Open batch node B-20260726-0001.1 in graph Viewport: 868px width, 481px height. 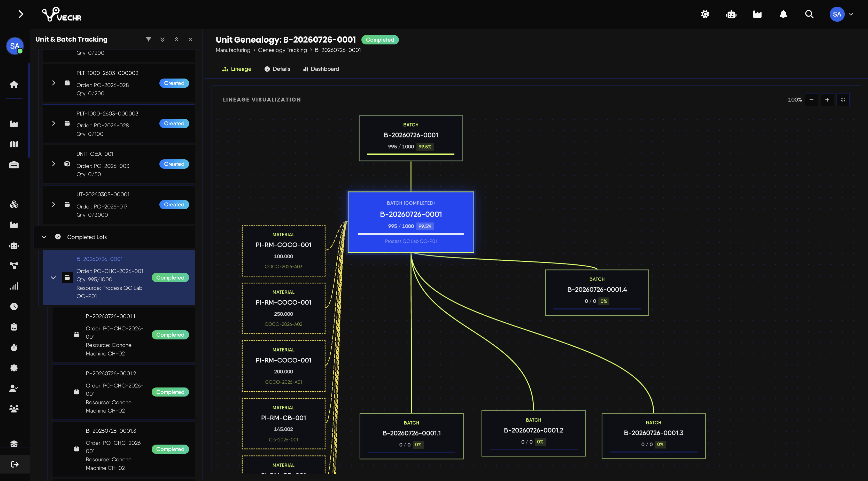(x=412, y=436)
